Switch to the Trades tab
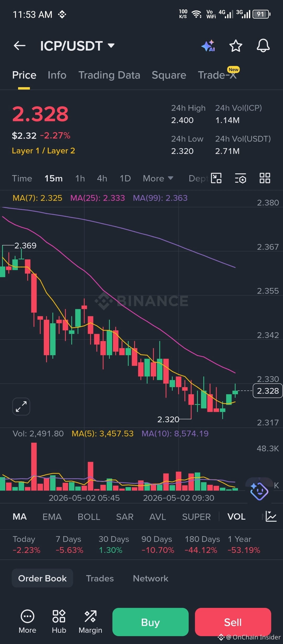Viewport: 283px width, 644px height. (x=100, y=578)
